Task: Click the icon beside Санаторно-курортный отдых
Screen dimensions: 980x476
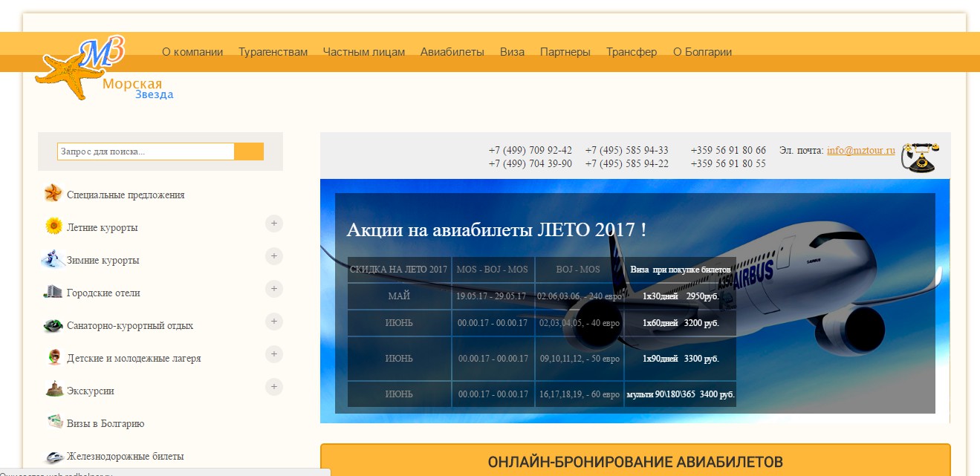Action: pos(53,325)
